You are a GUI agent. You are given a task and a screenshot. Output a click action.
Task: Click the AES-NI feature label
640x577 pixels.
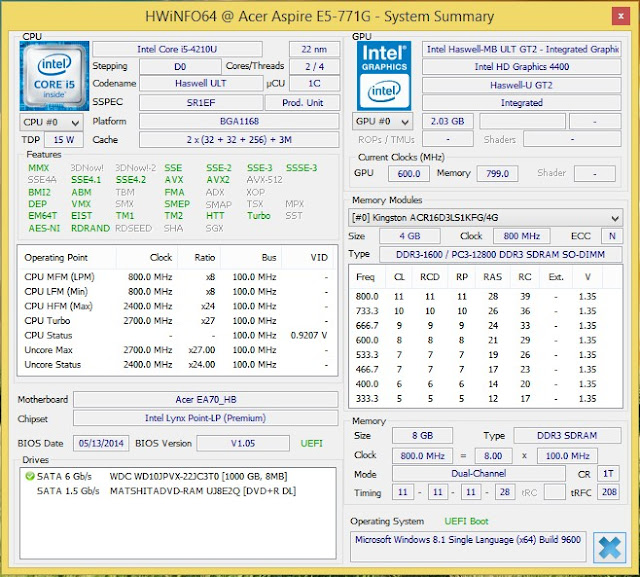44,228
